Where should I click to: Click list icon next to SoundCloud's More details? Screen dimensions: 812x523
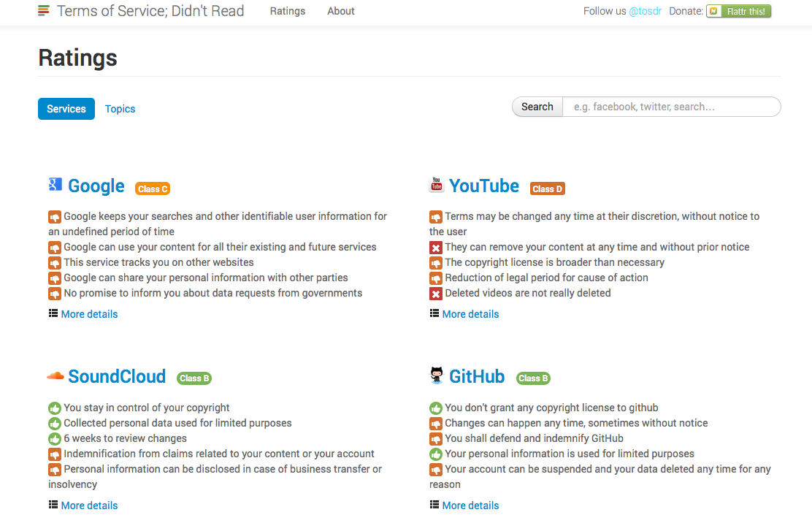(53, 504)
